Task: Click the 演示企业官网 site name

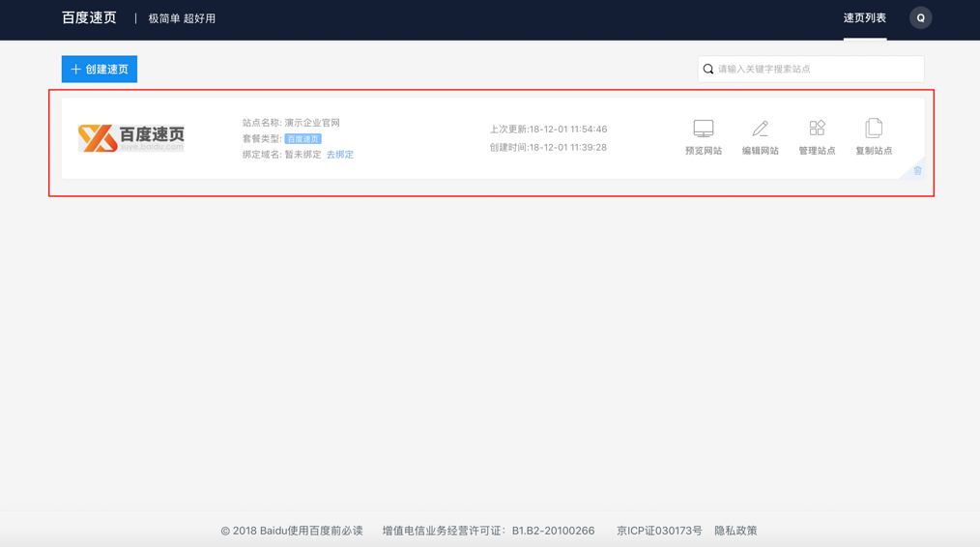Action: point(312,123)
